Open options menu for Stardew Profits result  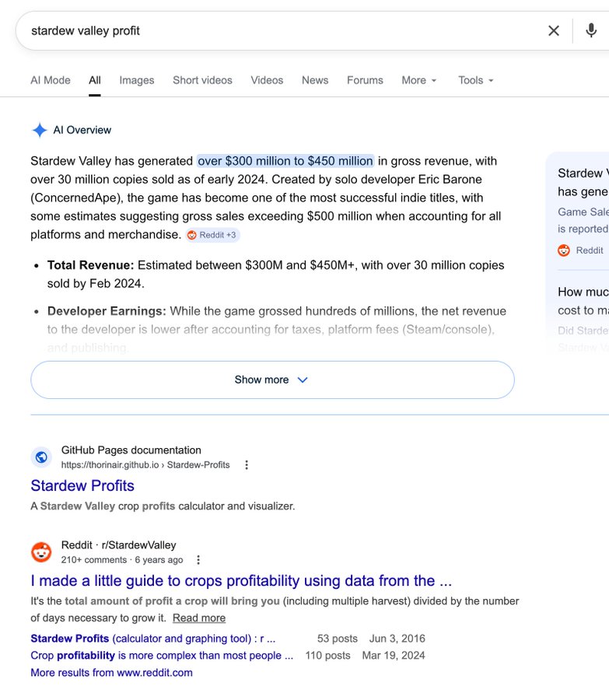247,465
